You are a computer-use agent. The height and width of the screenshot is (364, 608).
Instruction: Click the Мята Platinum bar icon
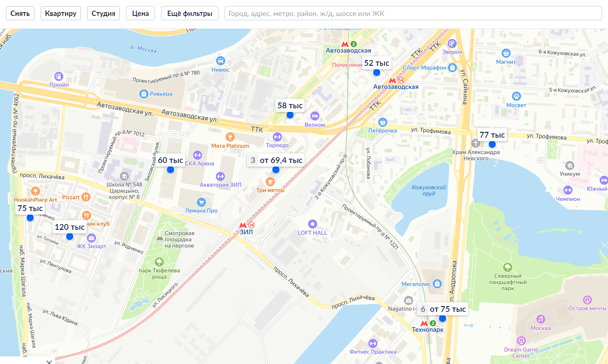point(230,137)
